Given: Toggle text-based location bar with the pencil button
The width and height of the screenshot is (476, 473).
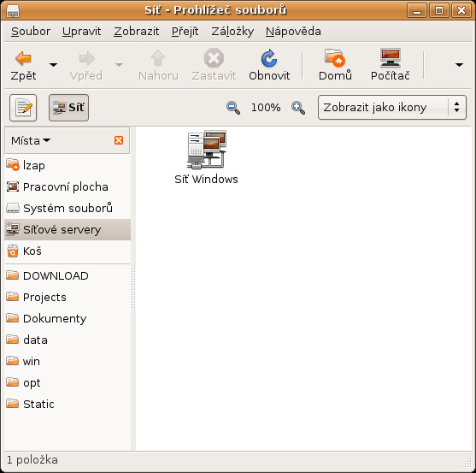Looking at the screenshot, I should 23,108.
